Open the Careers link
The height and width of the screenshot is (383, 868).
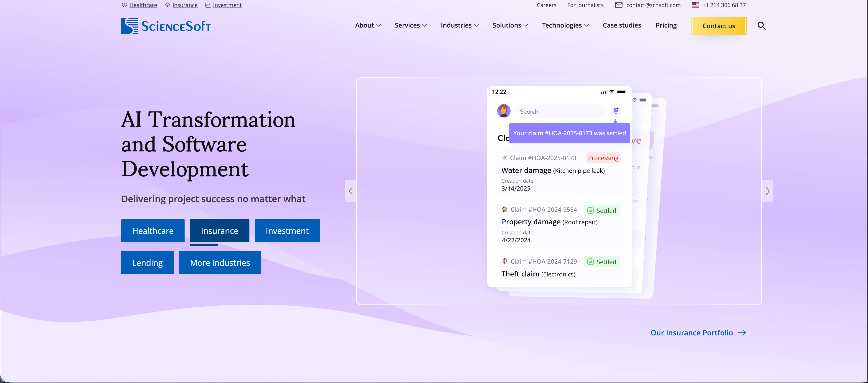click(546, 5)
